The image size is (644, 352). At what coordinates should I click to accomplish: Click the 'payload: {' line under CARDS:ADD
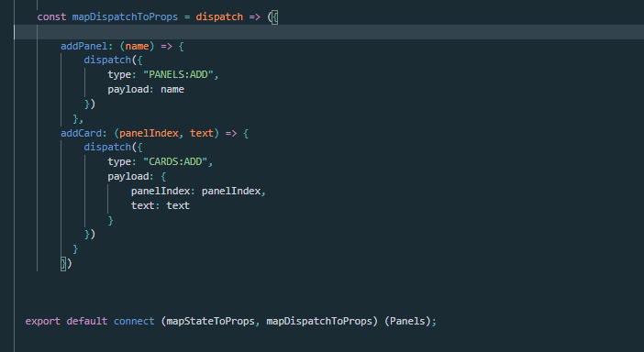click(137, 176)
